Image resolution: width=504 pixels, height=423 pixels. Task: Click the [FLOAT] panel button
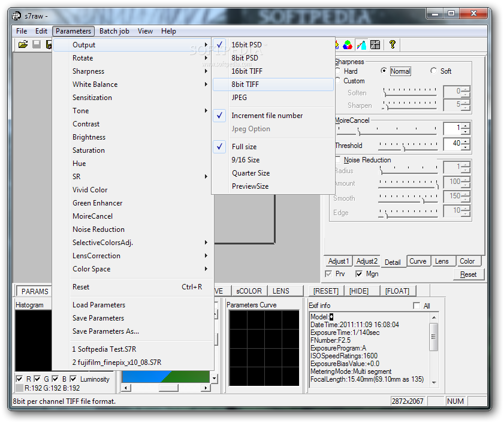point(397,291)
